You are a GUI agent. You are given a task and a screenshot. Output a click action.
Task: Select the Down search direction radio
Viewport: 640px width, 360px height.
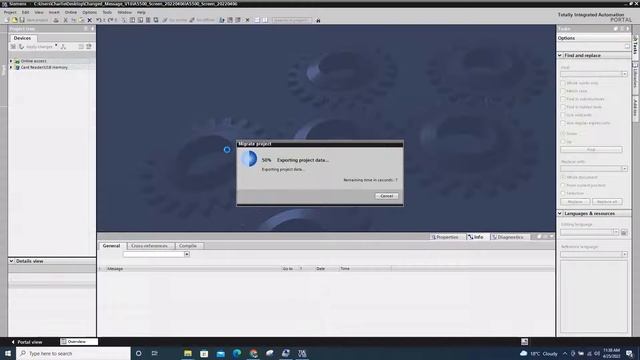[563, 133]
